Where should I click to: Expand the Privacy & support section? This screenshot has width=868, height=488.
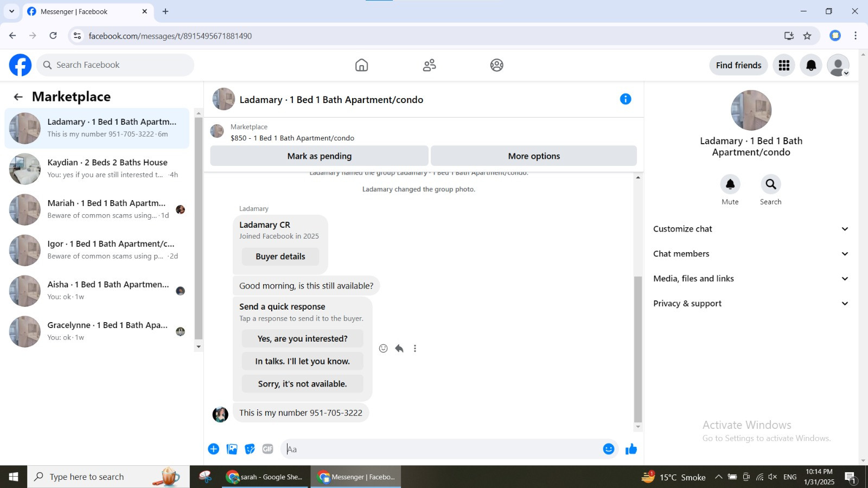point(751,304)
